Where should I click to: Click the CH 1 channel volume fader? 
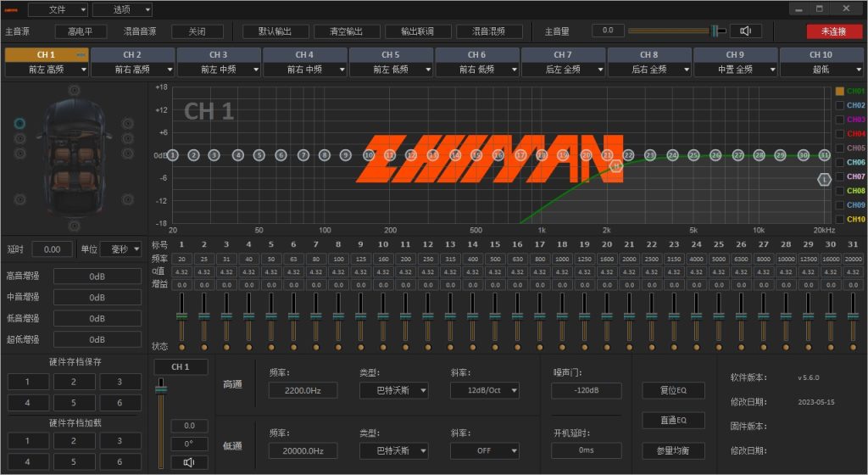click(161, 389)
